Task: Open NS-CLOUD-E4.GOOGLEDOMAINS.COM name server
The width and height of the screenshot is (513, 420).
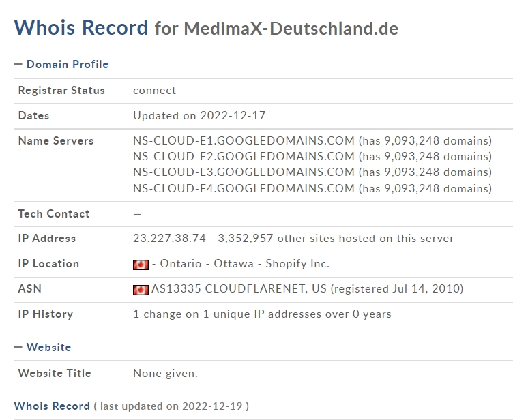Action: tap(244, 188)
